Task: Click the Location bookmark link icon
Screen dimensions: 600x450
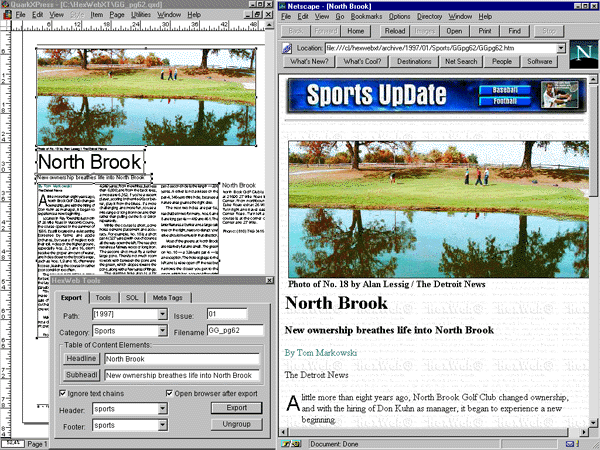Action: (288, 47)
